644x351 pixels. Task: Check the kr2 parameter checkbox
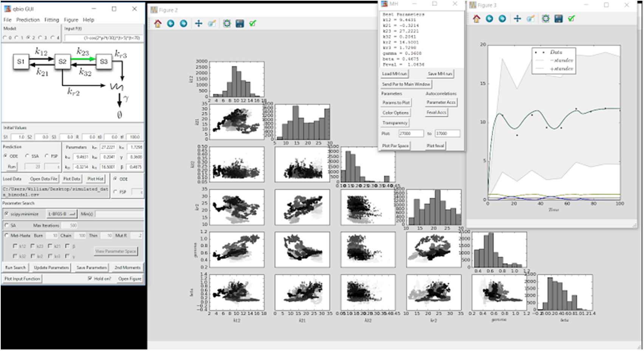pos(33,256)
